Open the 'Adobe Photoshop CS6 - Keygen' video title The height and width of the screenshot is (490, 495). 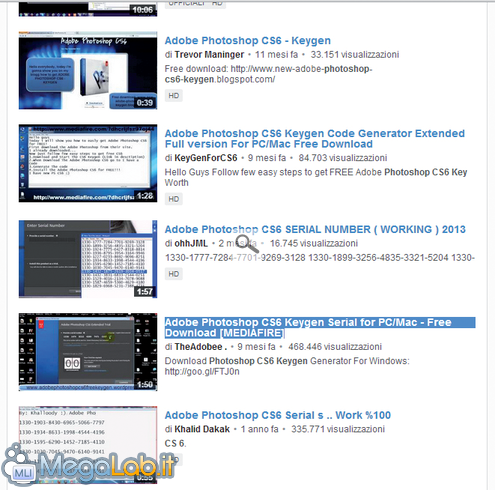coord(248,41)
